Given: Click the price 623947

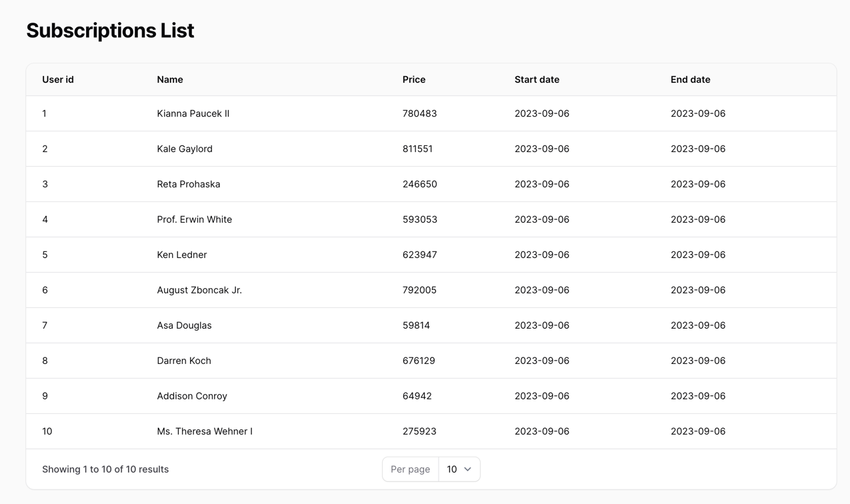Looking at the screenshot, I should click(420, 255).
